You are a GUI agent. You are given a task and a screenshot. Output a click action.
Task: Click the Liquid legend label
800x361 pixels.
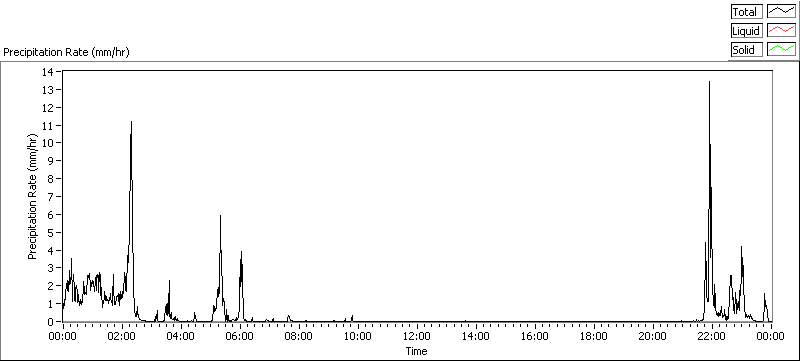tap(746, 31)
